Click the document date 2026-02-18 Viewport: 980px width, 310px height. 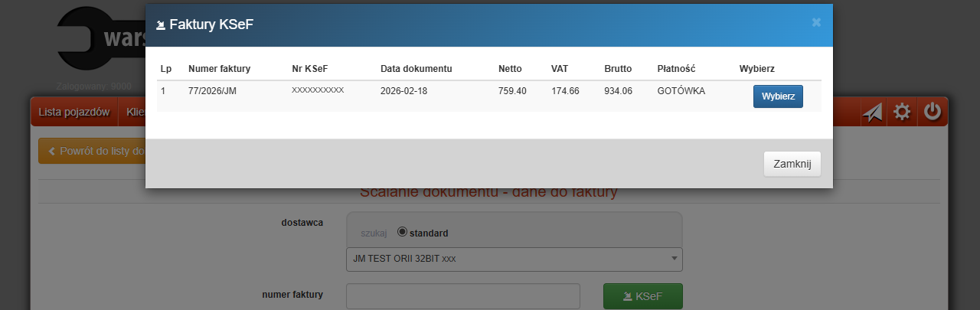click(x=405, y=91)
